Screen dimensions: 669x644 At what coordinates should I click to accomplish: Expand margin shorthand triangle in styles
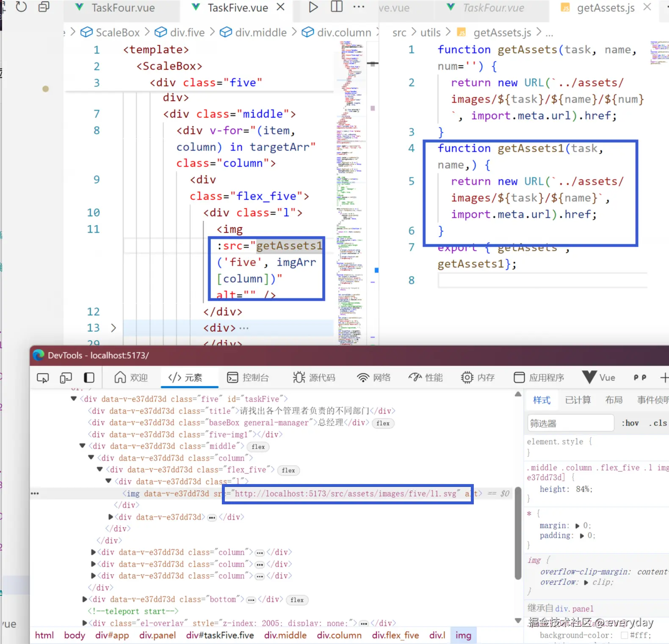(577, 526)
